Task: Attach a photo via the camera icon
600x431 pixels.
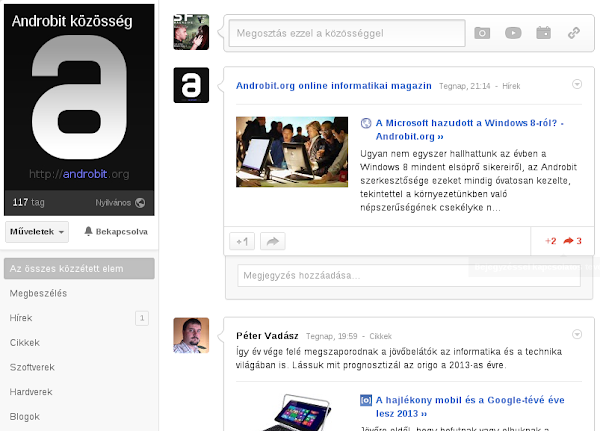Action: [482, 33]
